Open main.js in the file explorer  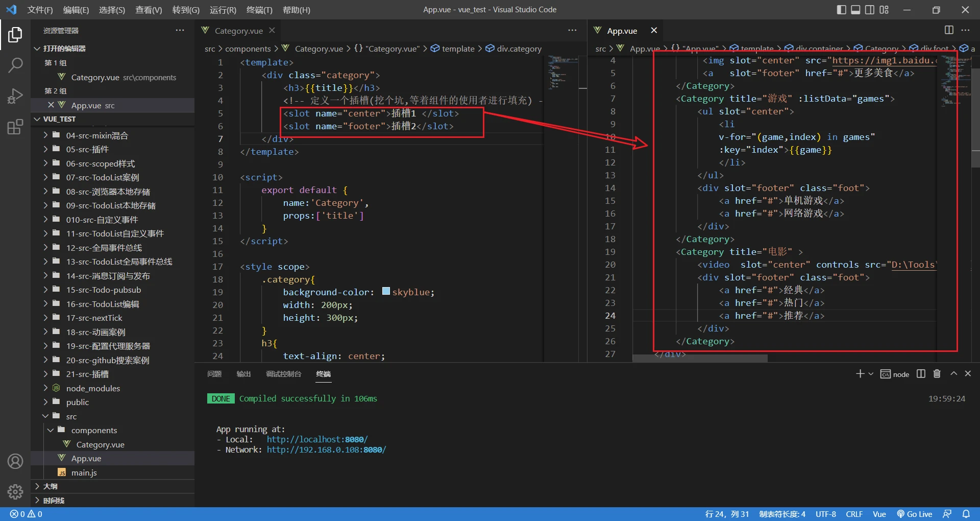pos(84,472)
